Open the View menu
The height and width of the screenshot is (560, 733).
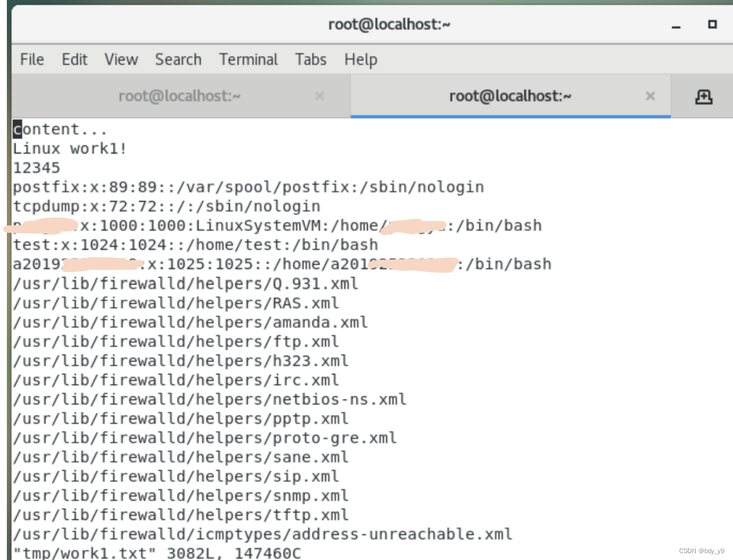pos(121,59)
